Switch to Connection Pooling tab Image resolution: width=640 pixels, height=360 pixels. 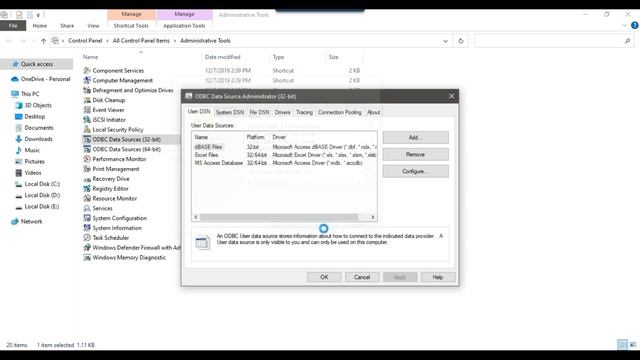click(x=340, y=112)
